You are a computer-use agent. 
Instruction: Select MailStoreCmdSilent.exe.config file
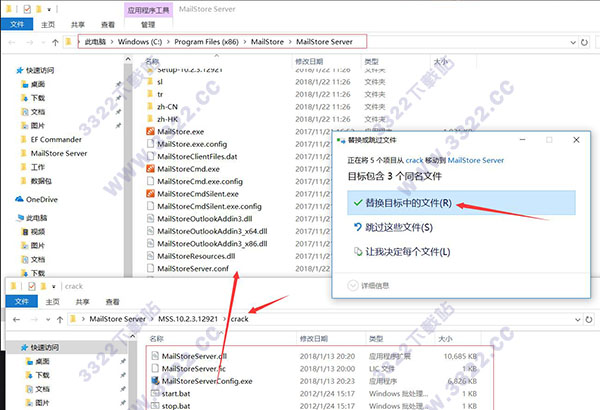(209, 206)
